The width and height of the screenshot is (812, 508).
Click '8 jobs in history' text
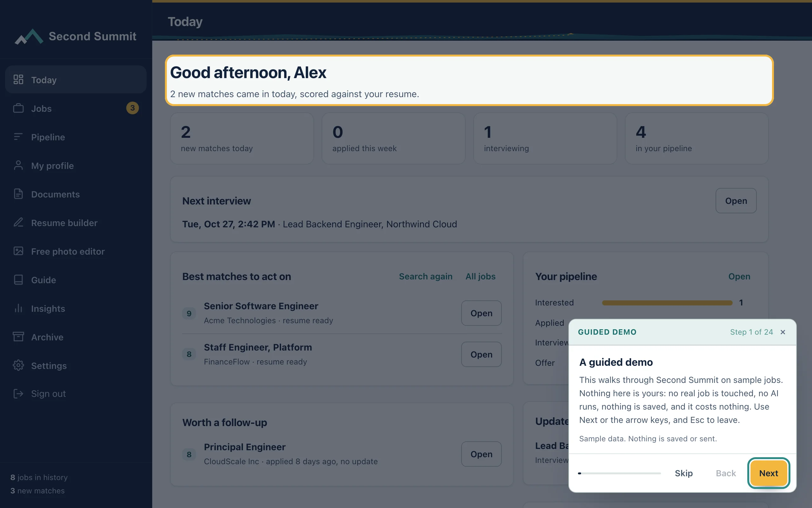(39, 477)
